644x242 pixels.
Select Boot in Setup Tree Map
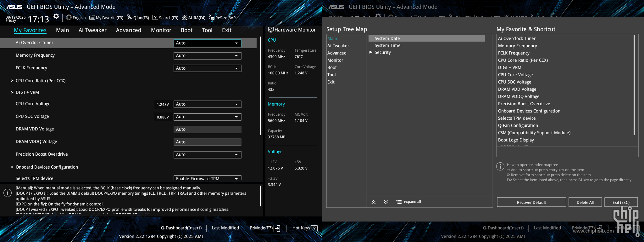(x=332, y=67)
